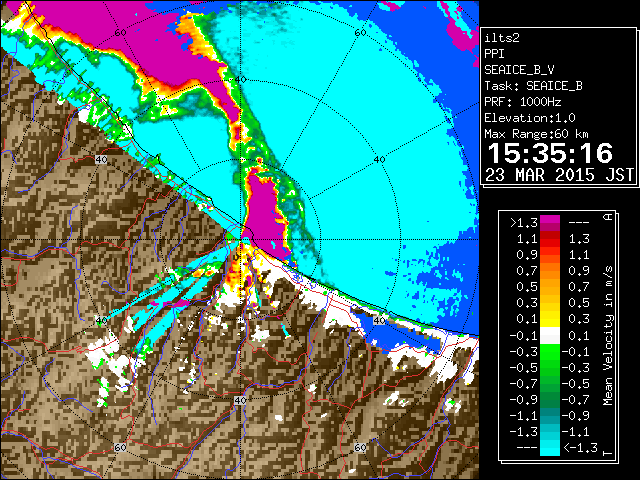Viewport: 640px width, 480px height.
Task: Click the '>1.3' legend label
Action: coord(524,223)
